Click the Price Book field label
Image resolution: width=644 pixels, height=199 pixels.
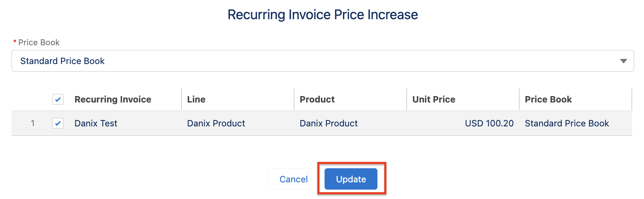pyautogui.click(x=39, y=42)
